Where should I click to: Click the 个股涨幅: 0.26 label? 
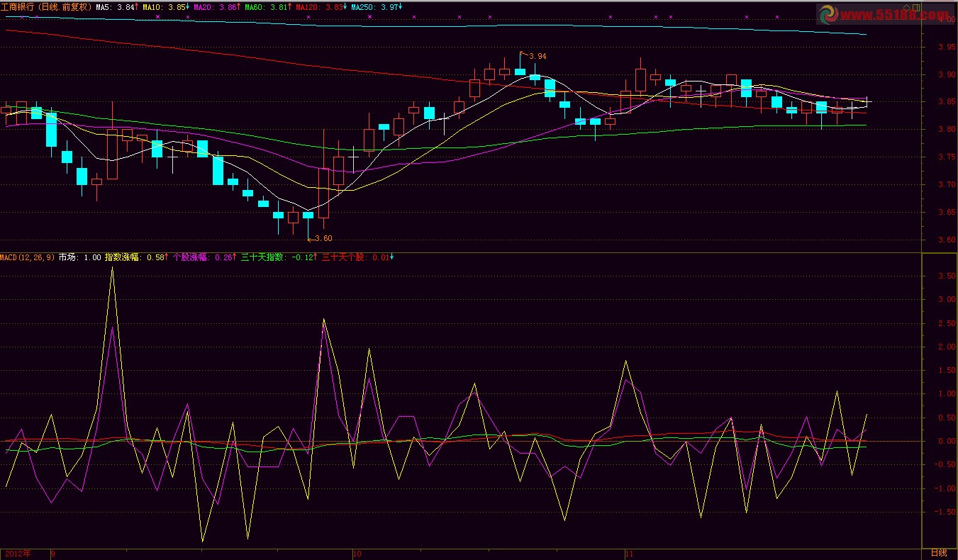(205, 257)
